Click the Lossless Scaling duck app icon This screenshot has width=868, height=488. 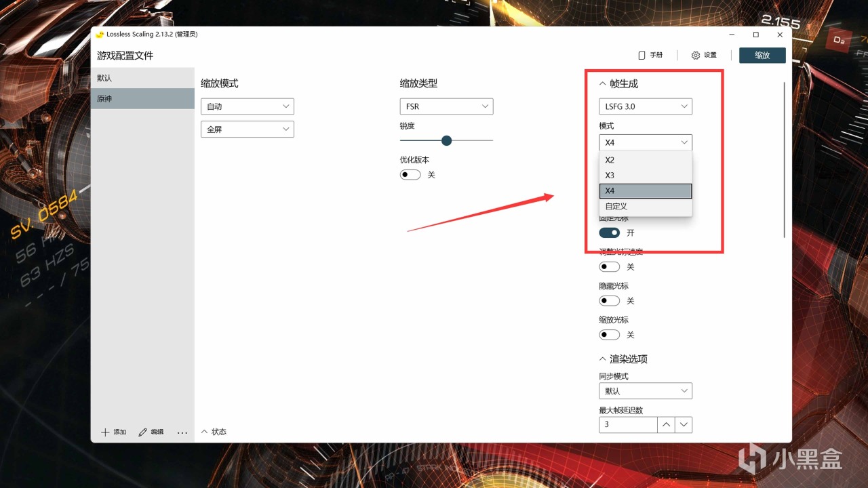[100, 34]
